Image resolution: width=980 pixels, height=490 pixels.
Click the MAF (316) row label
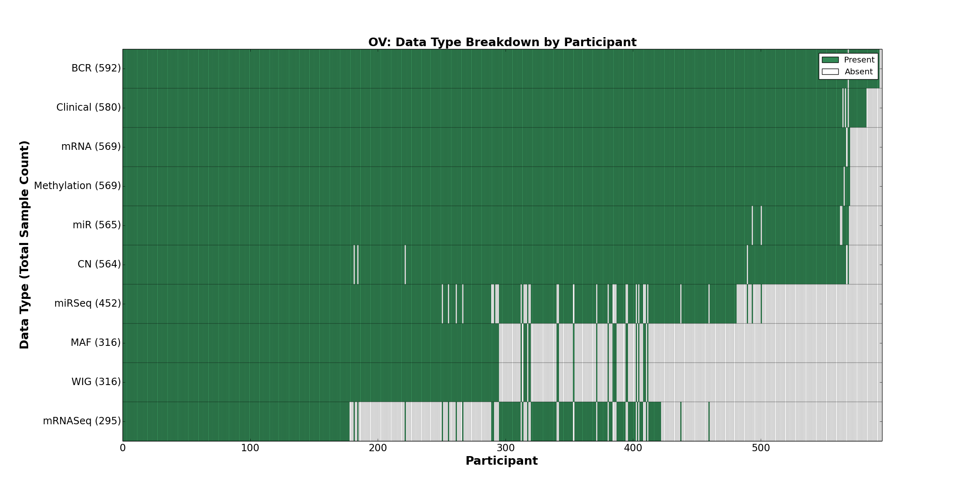[x=96, y=343]
